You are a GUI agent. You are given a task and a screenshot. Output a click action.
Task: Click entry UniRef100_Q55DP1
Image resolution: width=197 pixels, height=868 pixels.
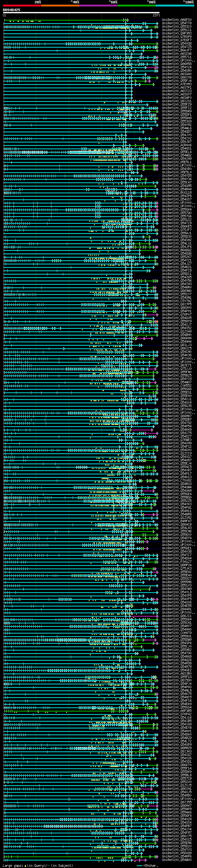pos(176,115)
